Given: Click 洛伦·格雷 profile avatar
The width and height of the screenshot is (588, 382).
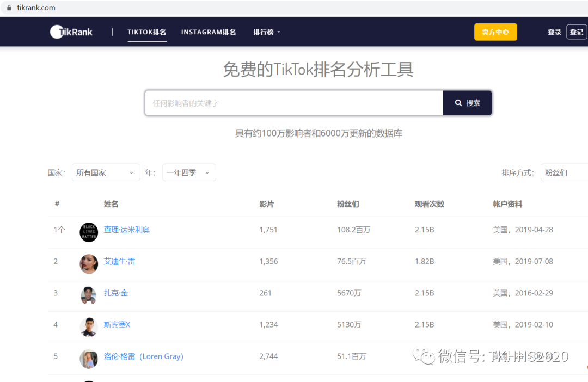Looking at the screenshot, I should click(89, 359).
